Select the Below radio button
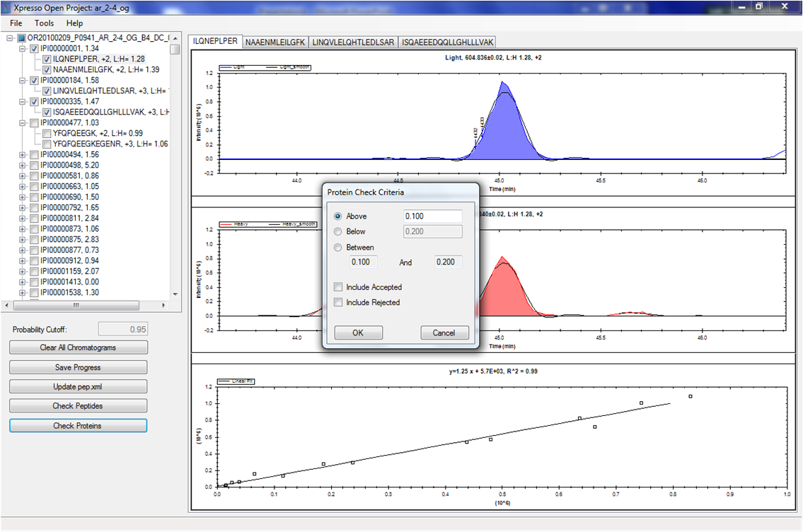The height and width of the screenshot is (532, 803). tap(337, 231)
